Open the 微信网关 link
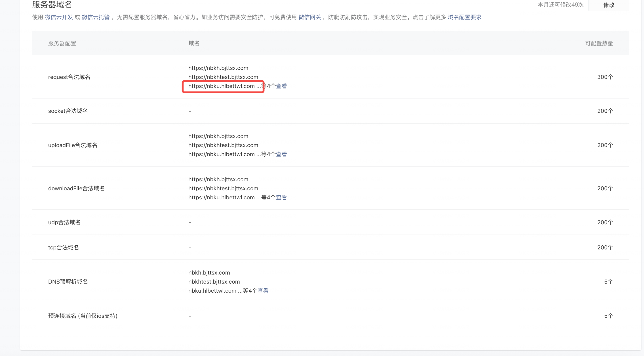This screenshot has width=644, height=356. (x=309, y=17)
